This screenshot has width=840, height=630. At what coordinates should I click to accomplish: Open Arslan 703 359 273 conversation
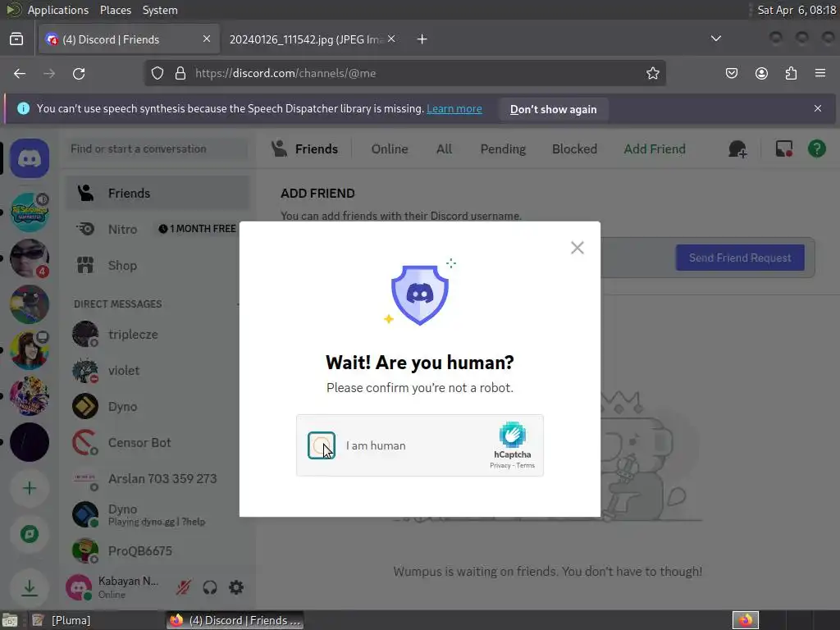coord(157,479)
